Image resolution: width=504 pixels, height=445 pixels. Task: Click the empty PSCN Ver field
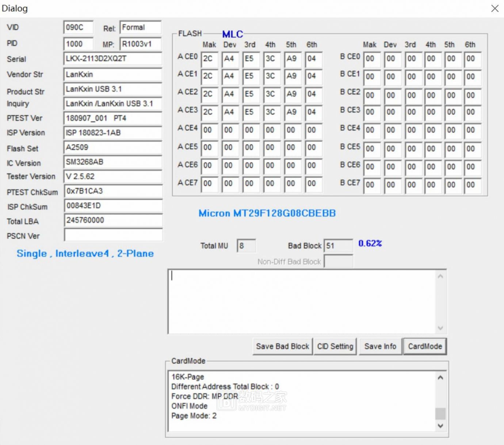pos(113,235)
